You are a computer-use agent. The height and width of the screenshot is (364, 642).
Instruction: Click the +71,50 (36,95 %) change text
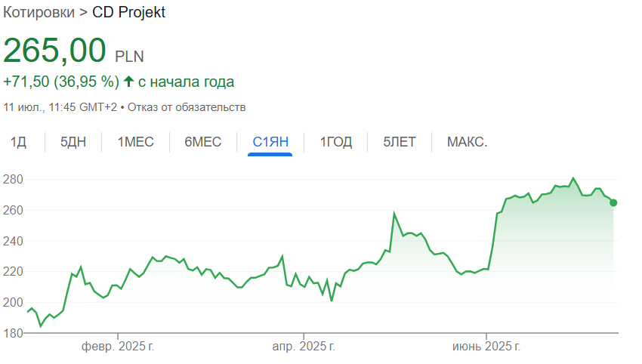tap(61, 82)
